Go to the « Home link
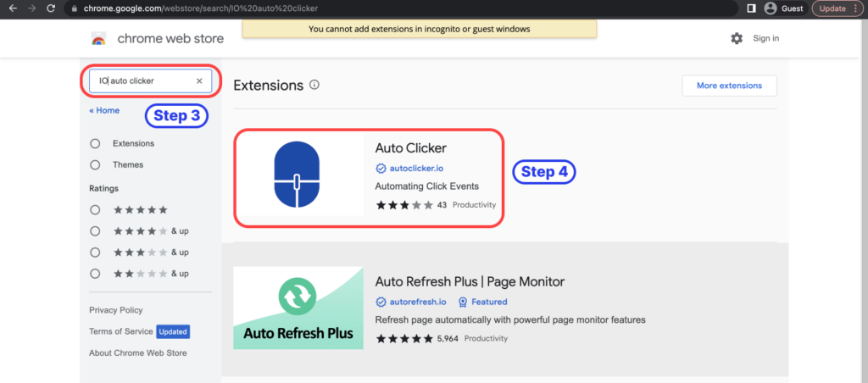 coord(104,110)
